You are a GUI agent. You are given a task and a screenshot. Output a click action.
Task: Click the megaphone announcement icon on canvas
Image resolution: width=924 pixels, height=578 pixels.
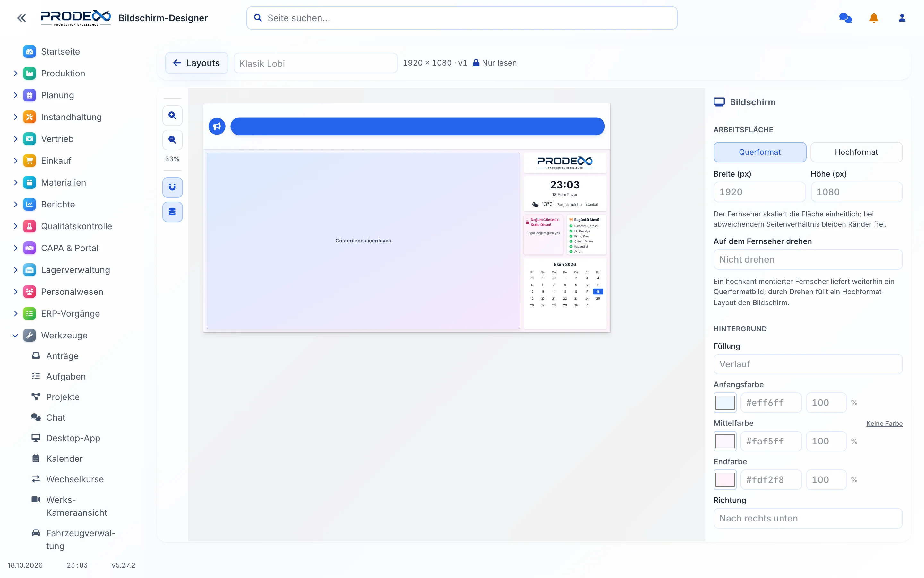point(217,127)
